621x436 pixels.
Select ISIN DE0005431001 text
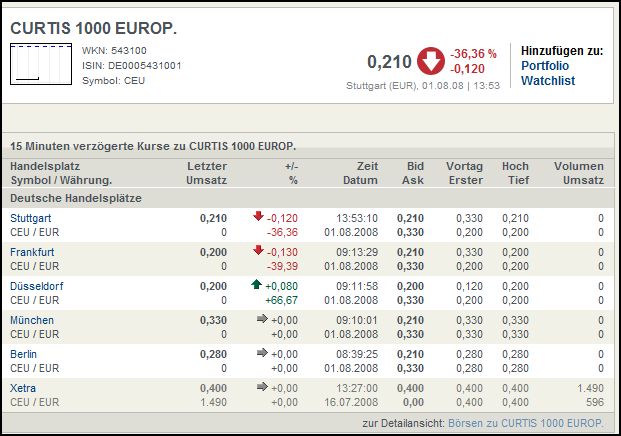[x=131, y=66]
